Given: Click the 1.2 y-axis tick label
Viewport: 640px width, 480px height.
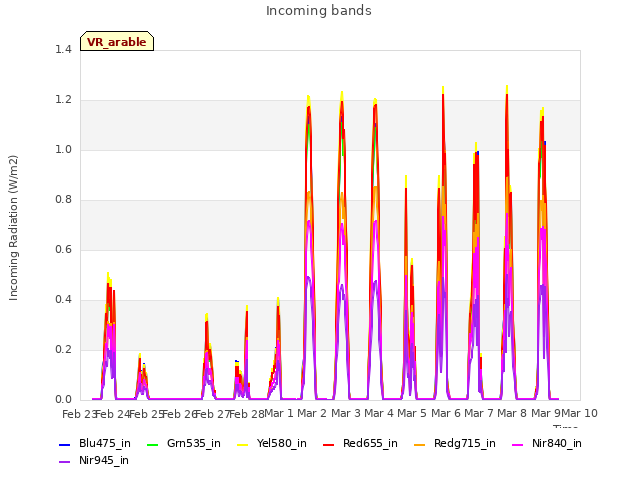Looking at the screenshot, I should pos(63,100).
